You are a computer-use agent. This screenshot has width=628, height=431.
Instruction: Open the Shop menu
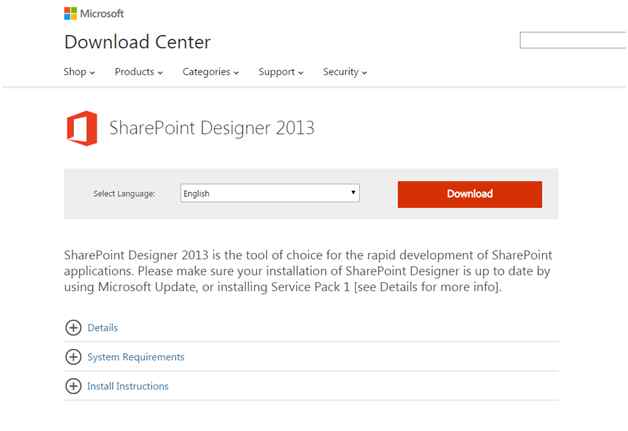coord(80,72)
